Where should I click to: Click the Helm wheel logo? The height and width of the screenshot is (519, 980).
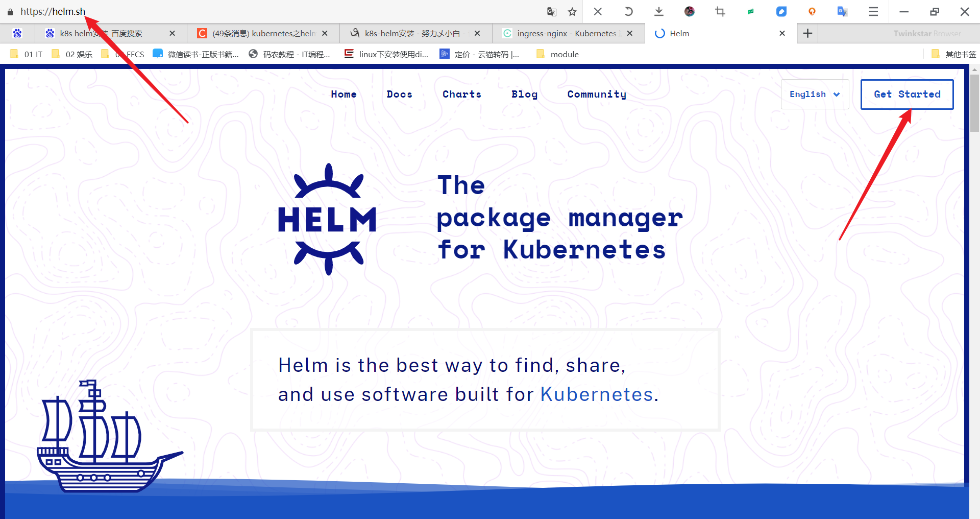tap(327, 219)
